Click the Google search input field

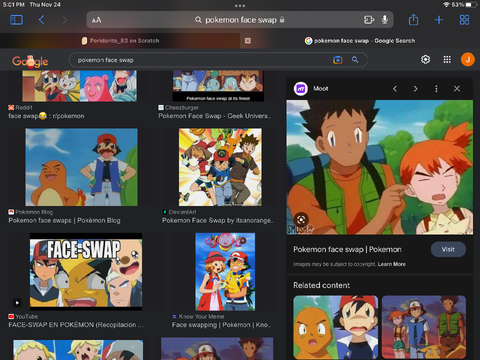pyautogui.click(x=203, y=60)
